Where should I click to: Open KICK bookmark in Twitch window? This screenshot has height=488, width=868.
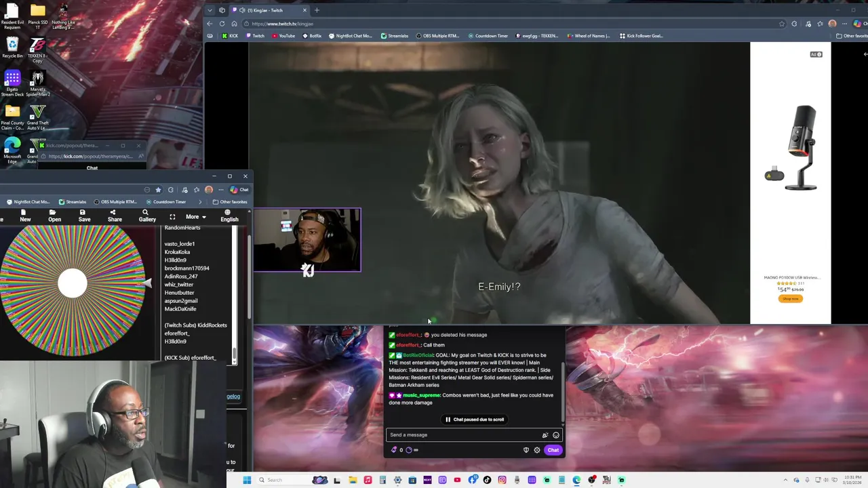coord(230,36)
